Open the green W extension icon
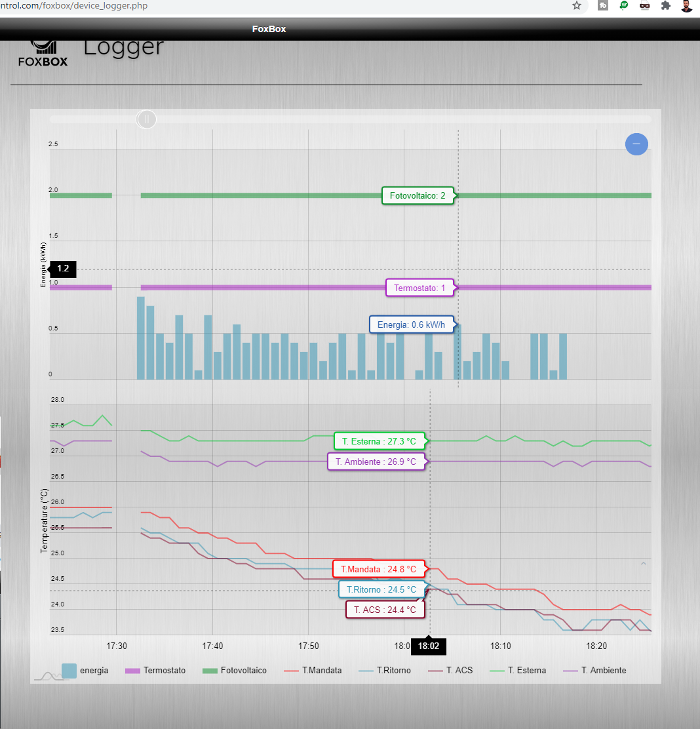Image resolution: width=700 pixels, height=729 pixels. tap(623, 6)
